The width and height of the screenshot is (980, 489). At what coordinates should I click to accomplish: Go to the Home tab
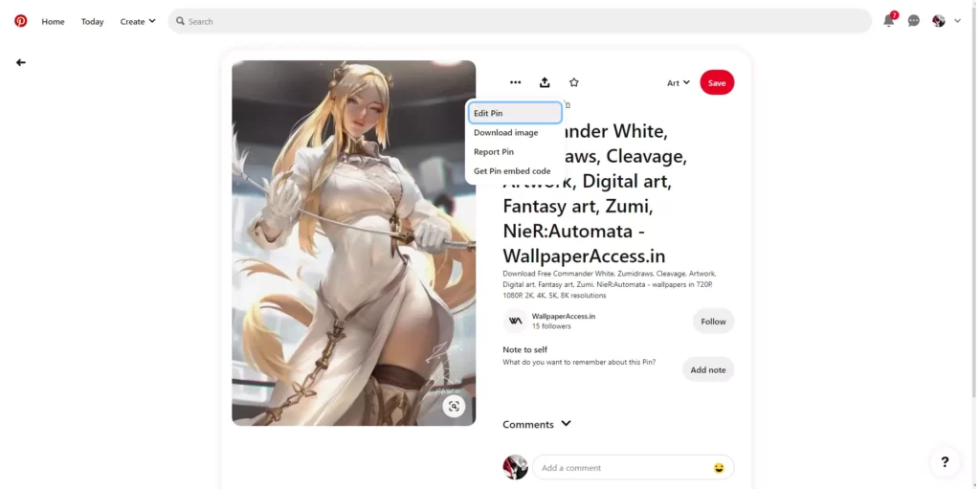click(54, 21)
